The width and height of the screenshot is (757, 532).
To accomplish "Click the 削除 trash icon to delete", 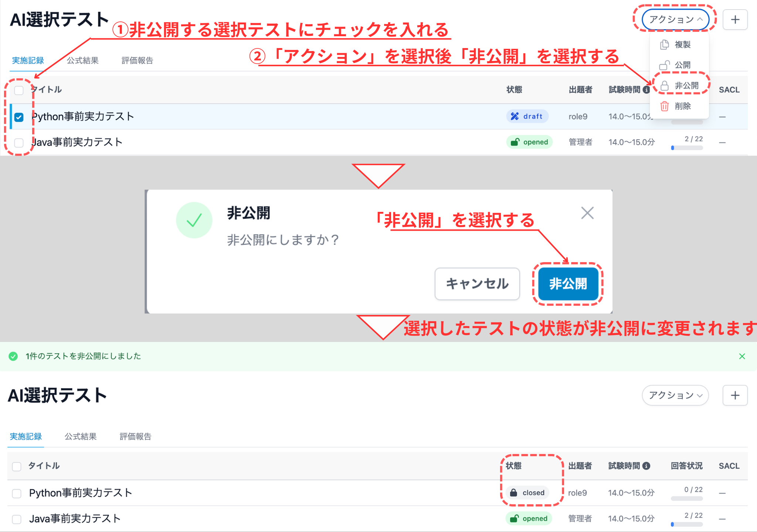I will [x=664, y=106].
